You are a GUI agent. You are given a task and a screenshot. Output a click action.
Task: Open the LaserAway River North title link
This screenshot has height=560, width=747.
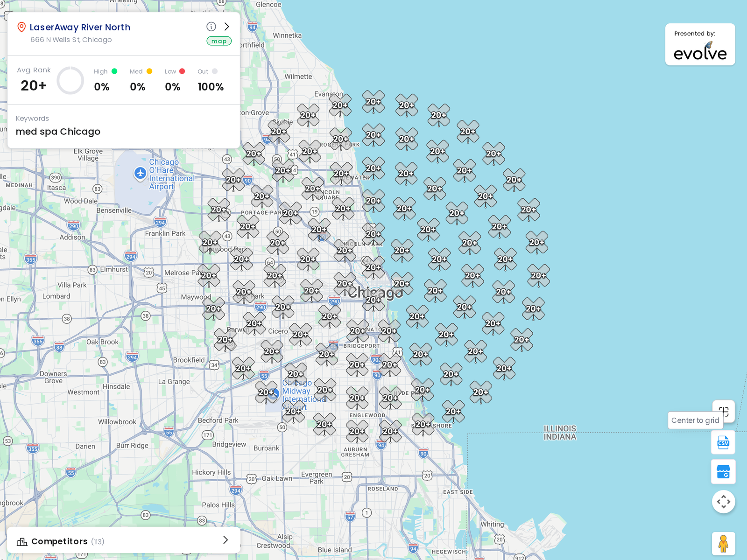[80, 27]
